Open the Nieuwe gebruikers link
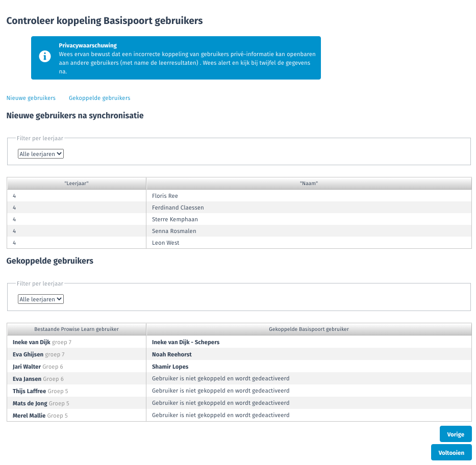 pos(31,98)
